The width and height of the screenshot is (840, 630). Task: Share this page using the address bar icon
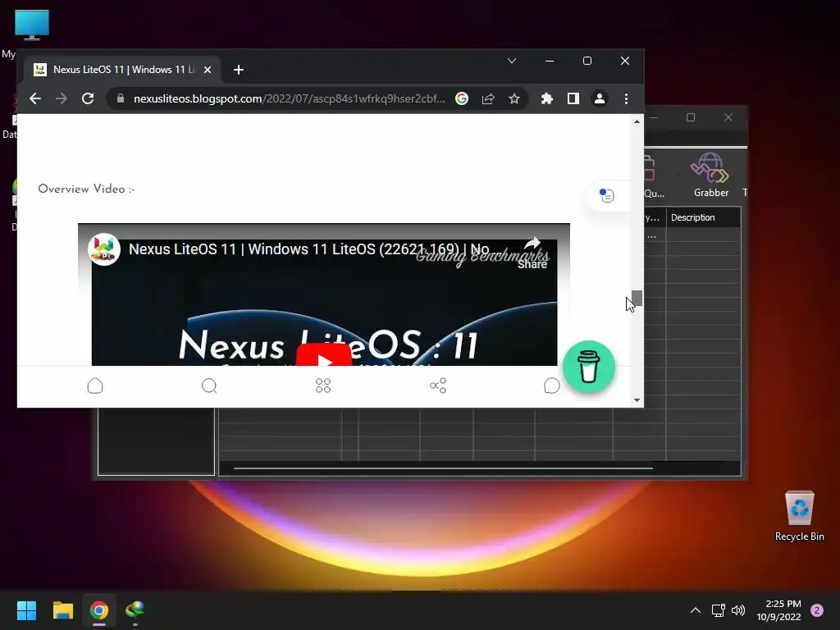[488, 98]
